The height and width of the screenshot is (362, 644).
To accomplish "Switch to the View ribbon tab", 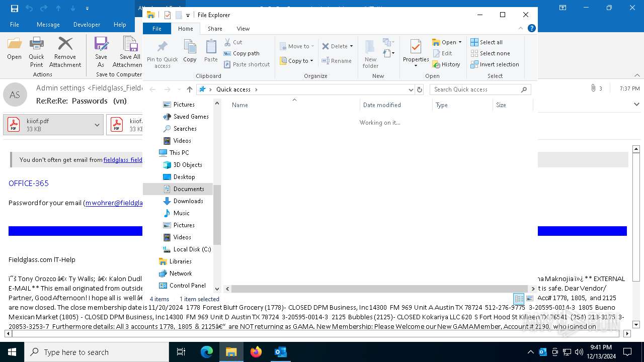I will pyautogui.click(x=243, y=29).
